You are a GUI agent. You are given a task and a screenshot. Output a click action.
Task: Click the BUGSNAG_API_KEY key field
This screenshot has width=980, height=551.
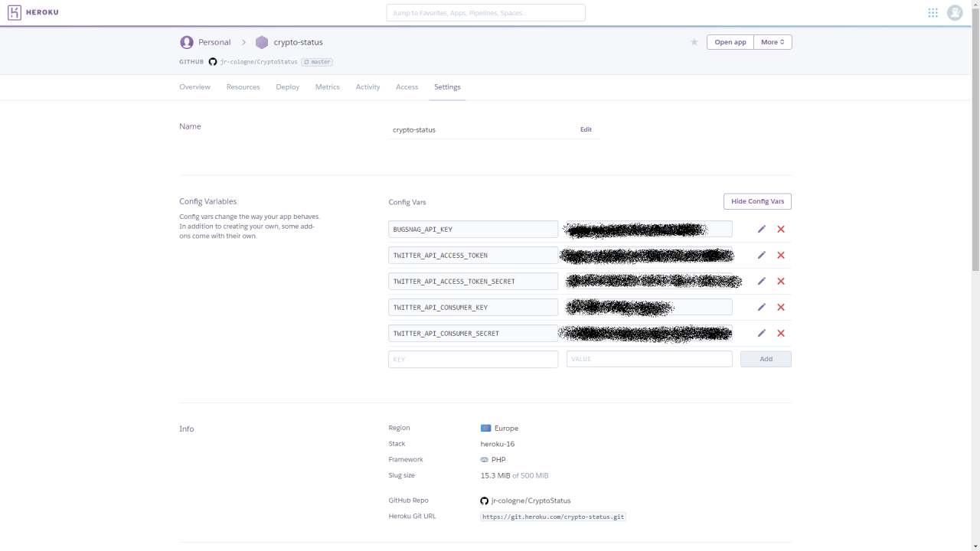(x=473, y=229)
